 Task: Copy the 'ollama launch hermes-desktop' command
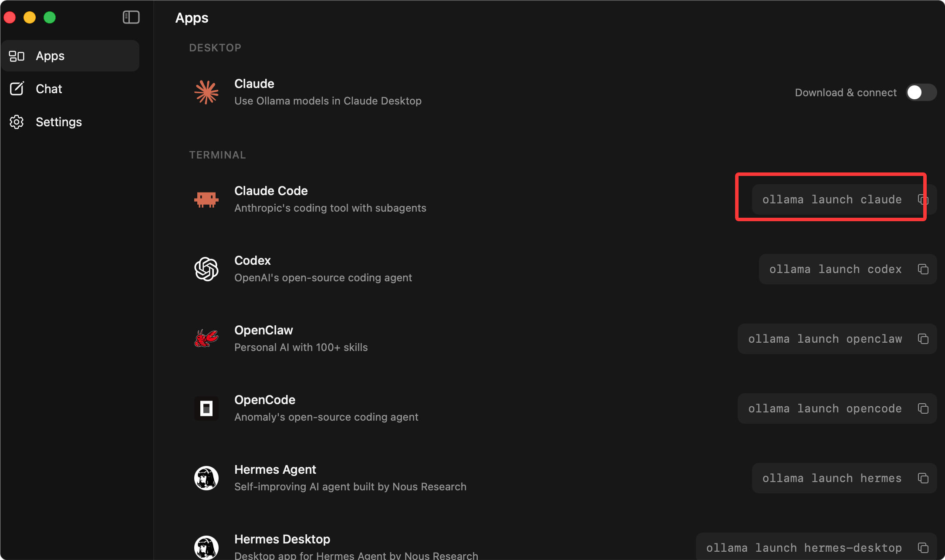pyautogui.click(x=923, y=547)
